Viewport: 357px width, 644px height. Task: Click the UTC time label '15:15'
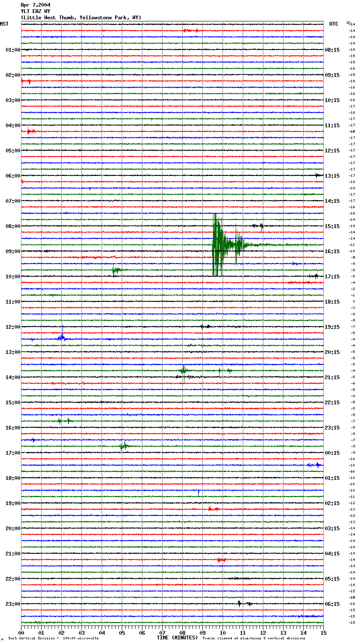332,226
